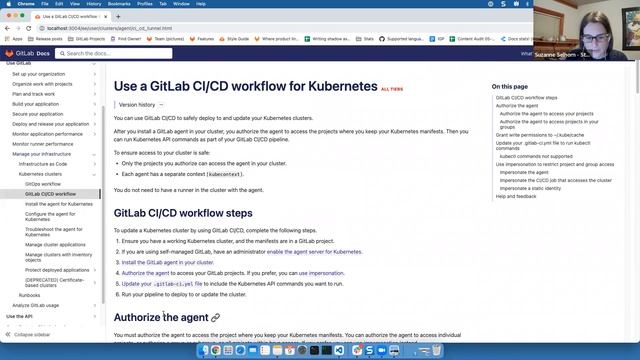
Task: Expand Secure your application section
Action: [95, 114]
